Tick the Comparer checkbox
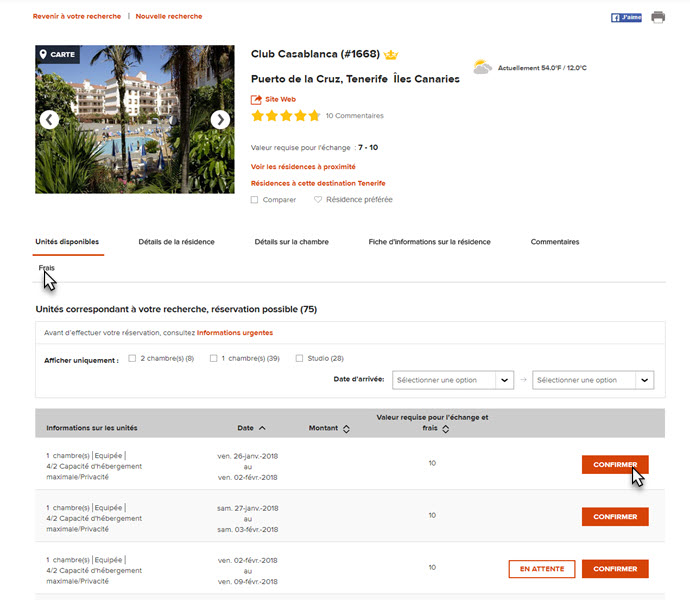The image size is (690, 600). tap(254, 200)
